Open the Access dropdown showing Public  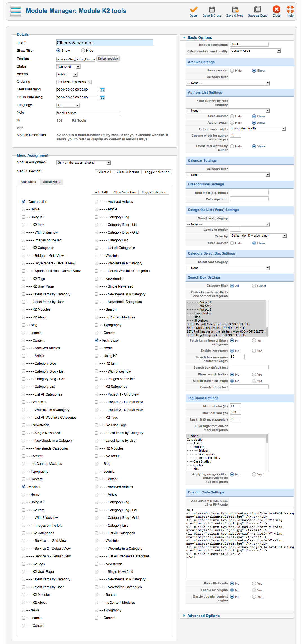pos(67,74)
